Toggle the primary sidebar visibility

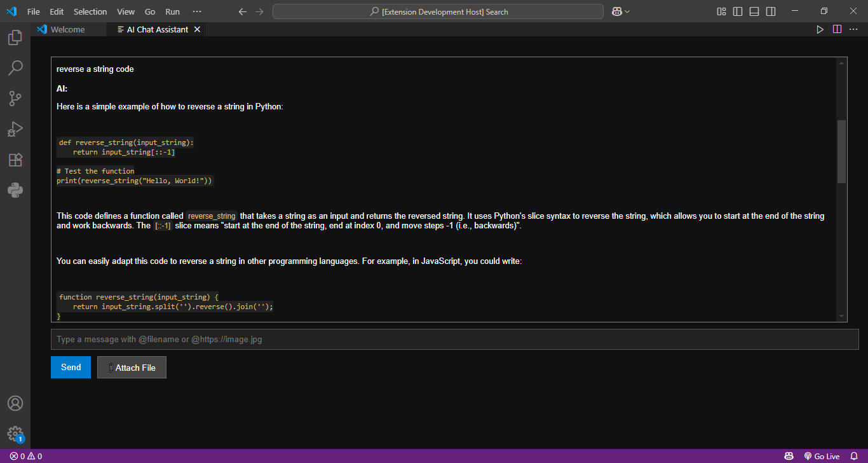(737, 11)
